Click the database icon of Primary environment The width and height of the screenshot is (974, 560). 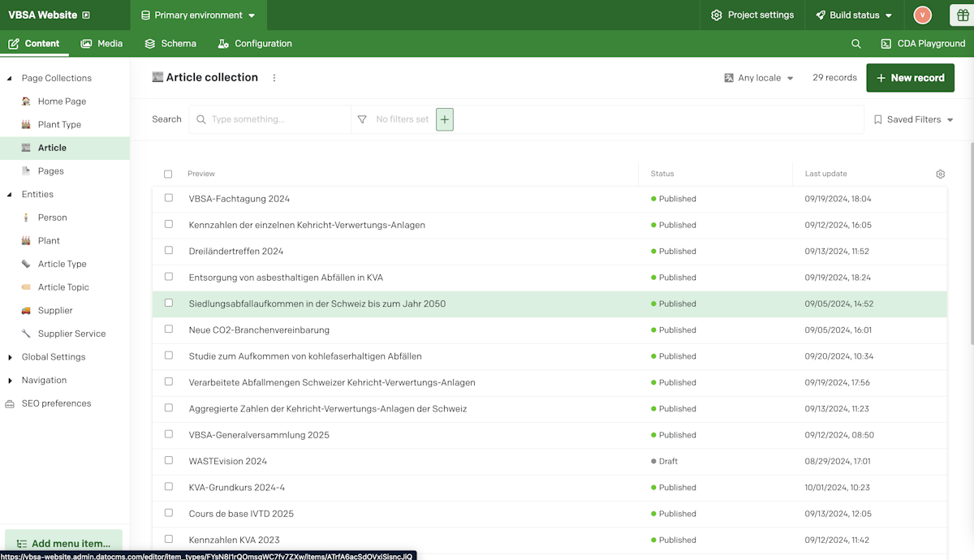(145, 15)
